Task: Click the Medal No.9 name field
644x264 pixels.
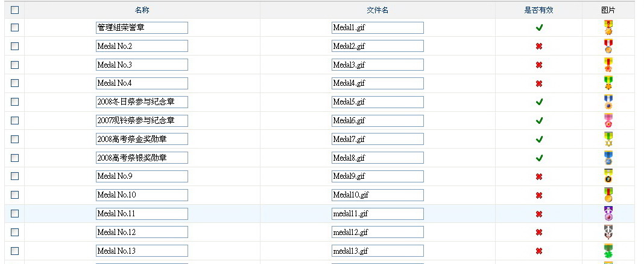Action: 142,176
